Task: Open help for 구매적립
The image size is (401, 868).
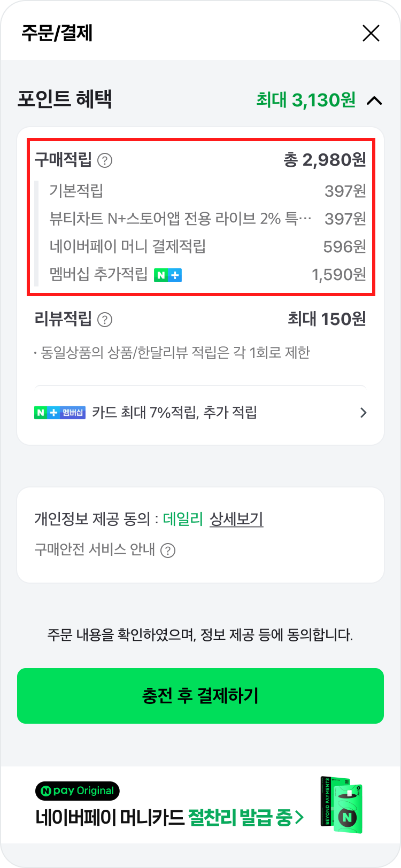Action: [105, 160]
